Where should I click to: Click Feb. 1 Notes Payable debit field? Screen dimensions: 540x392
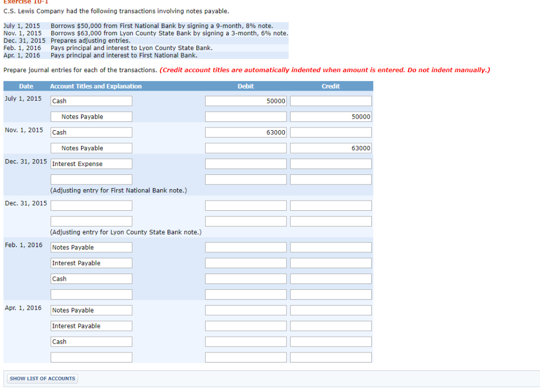246,248
